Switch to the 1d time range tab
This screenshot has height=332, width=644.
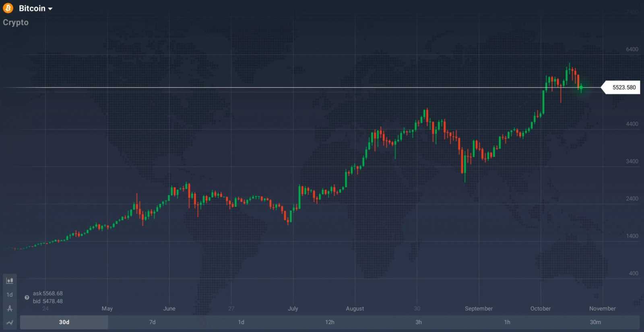coord(241,322)
